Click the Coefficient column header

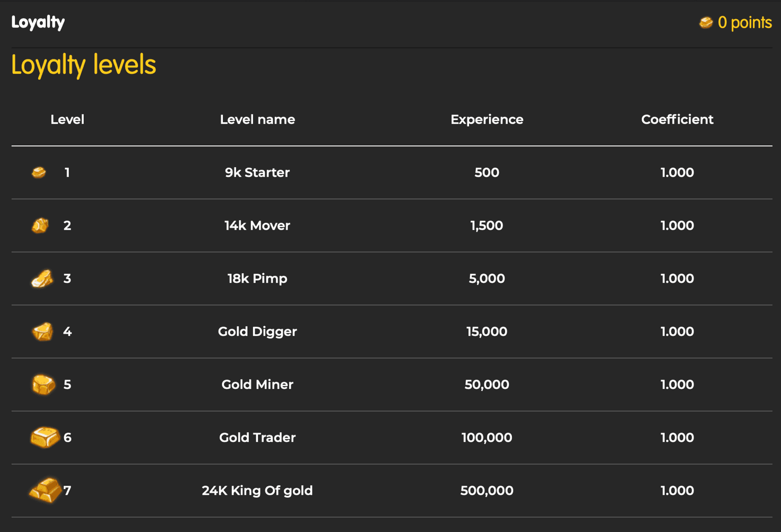point(677,119)
